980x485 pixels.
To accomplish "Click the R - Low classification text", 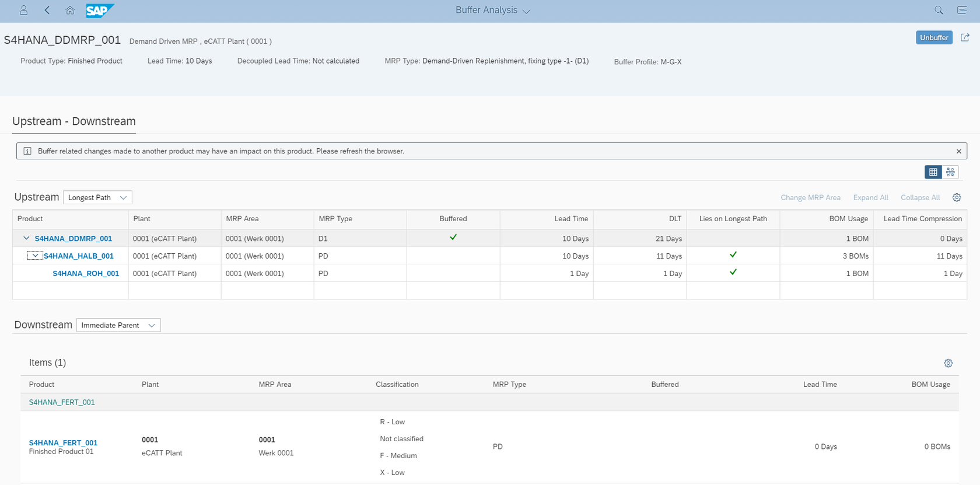I will [392, 422].
